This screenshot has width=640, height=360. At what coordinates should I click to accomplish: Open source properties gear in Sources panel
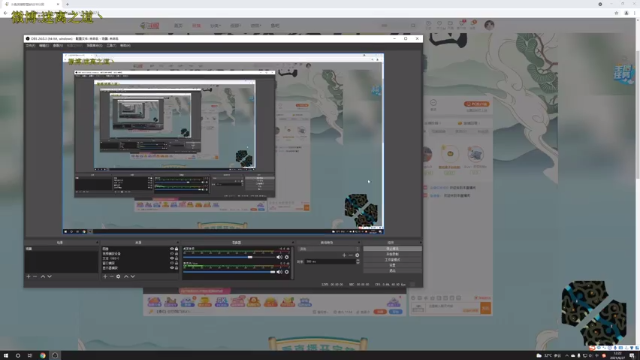click(118, 276)
